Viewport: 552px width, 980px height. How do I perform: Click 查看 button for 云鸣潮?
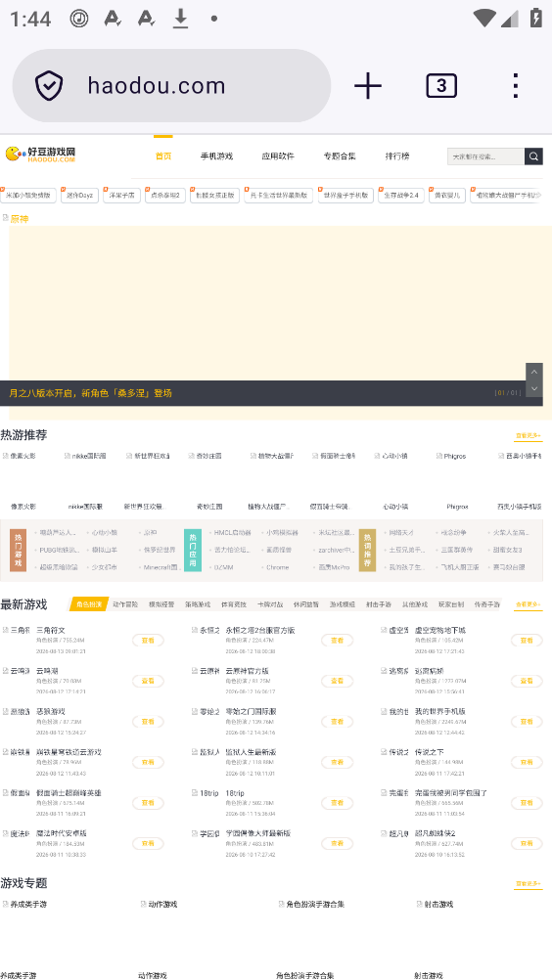(x=148, y=681)
